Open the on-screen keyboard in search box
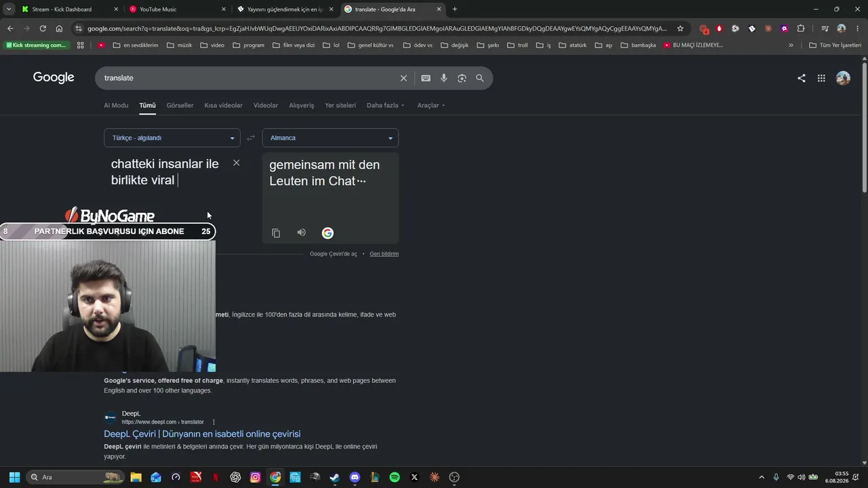The width and height of the screenshot is (868, 488). (426, 78)
